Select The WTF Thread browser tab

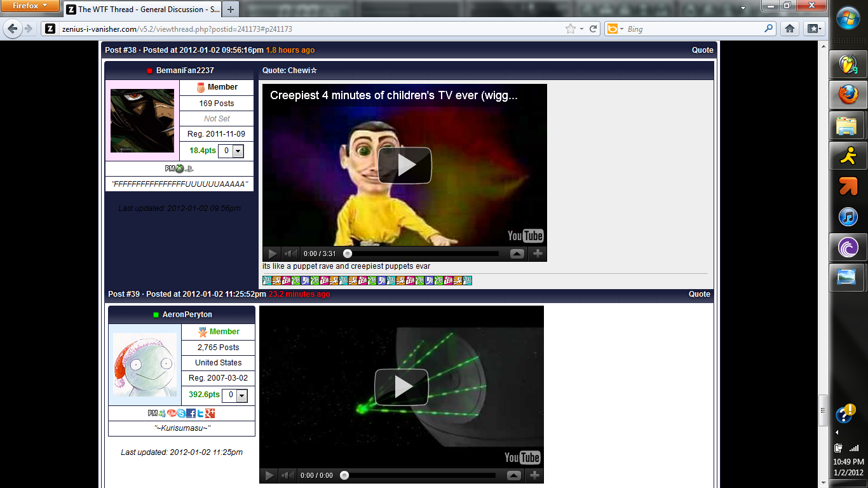(142, 10)
